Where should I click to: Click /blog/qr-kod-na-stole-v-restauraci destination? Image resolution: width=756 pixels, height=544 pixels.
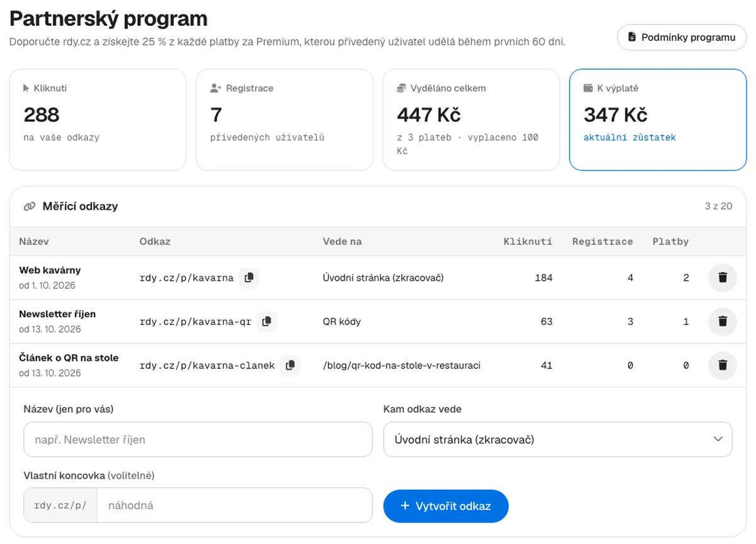[401, 365]
